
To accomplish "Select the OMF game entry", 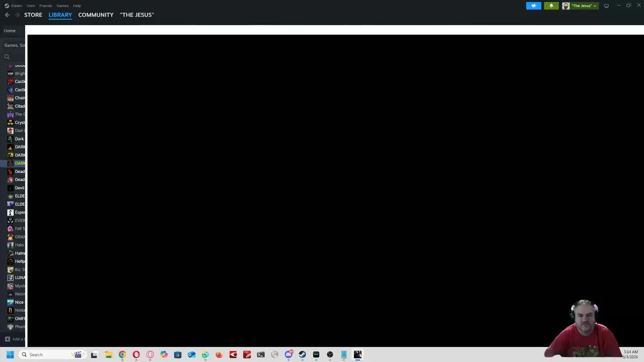I will tap(16, 319).
